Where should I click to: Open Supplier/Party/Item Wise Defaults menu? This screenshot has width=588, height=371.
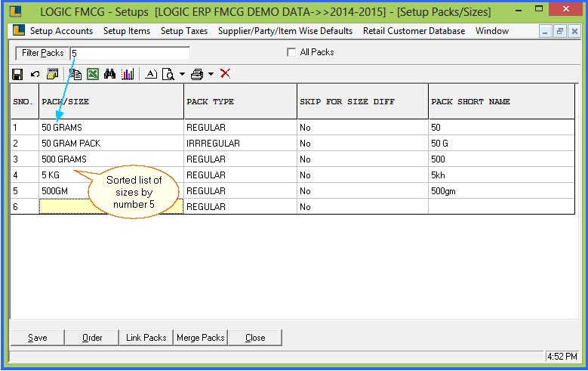285,31
